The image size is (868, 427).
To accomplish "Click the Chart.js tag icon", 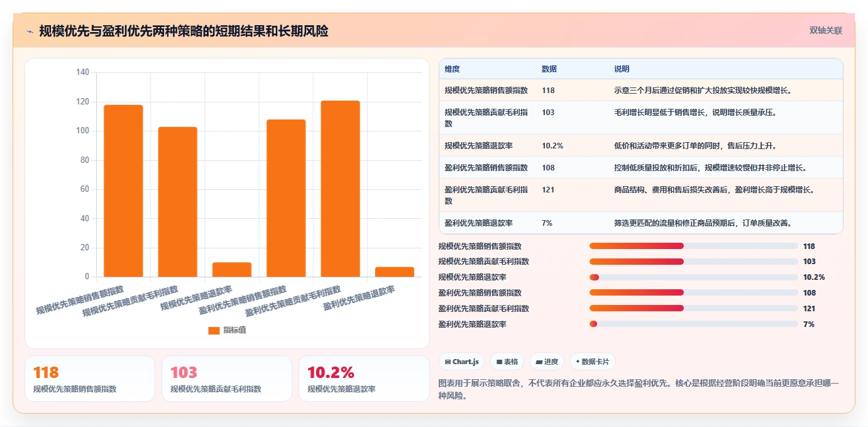I will pos(448,362).
